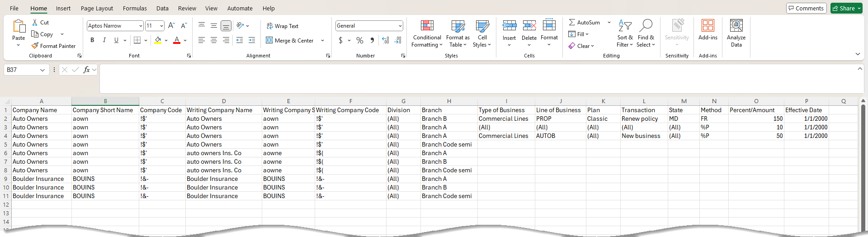Toggle middle vertical alignment

tap(214, 26)
